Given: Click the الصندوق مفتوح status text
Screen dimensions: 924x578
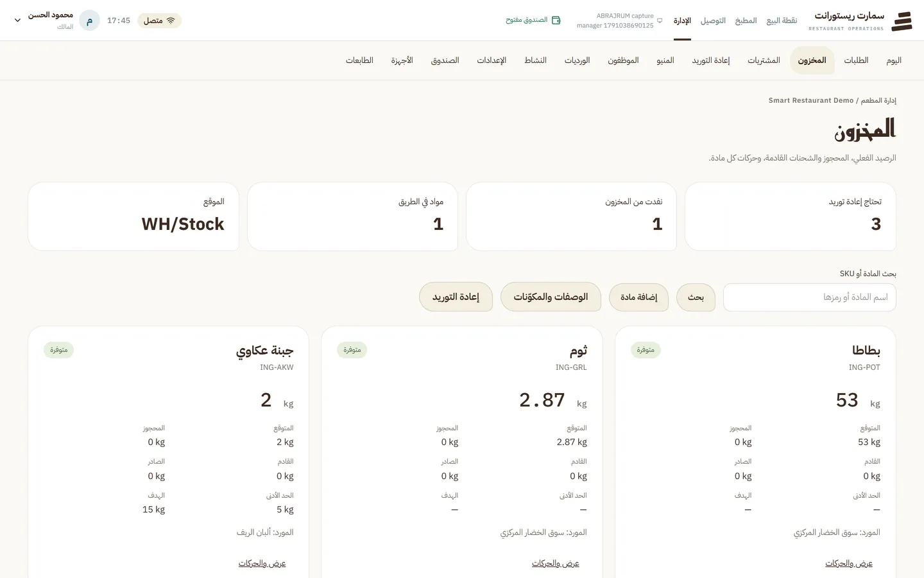Looking at the screenshot, I should click(x=527, y=21).
